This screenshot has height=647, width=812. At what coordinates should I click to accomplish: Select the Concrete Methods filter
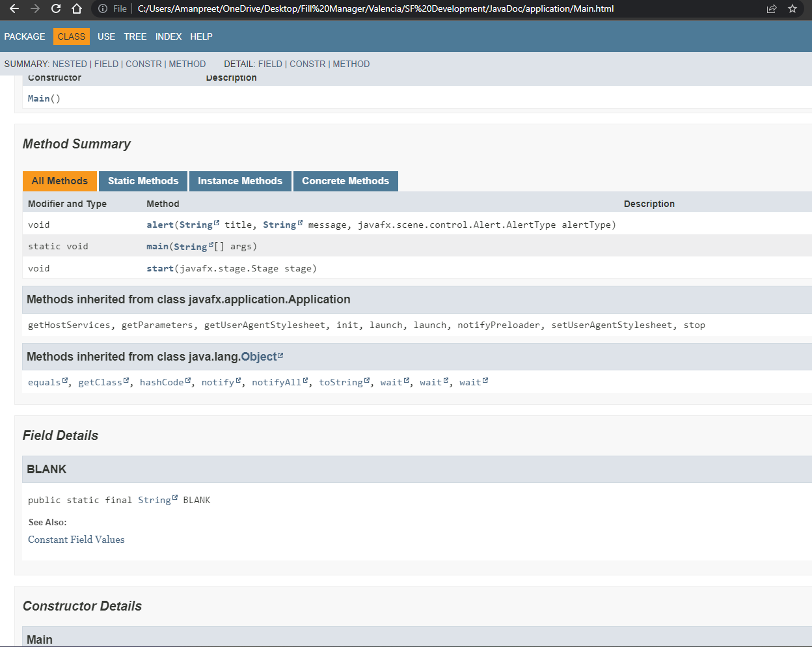click(345, 181)
